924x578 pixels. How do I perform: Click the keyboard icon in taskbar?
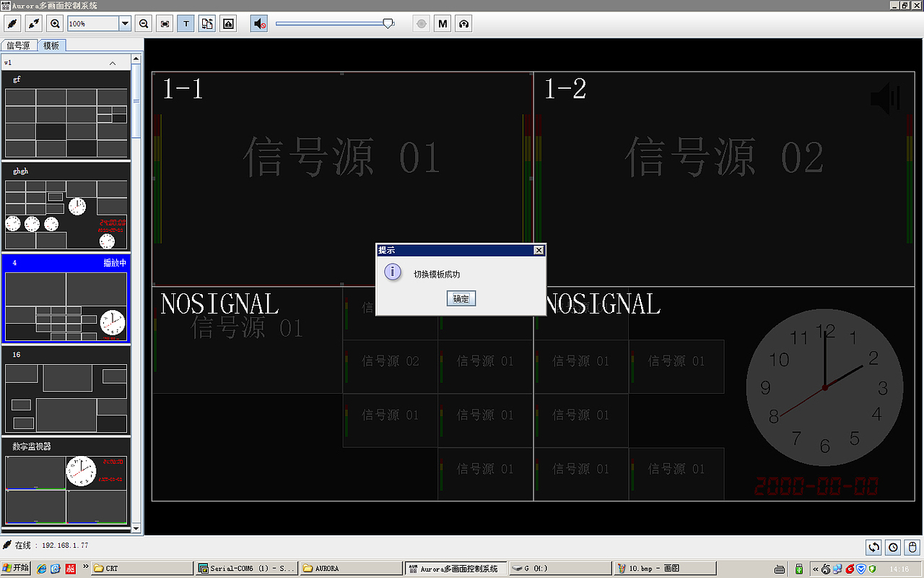pyautogui.click(x=780, y=569)
